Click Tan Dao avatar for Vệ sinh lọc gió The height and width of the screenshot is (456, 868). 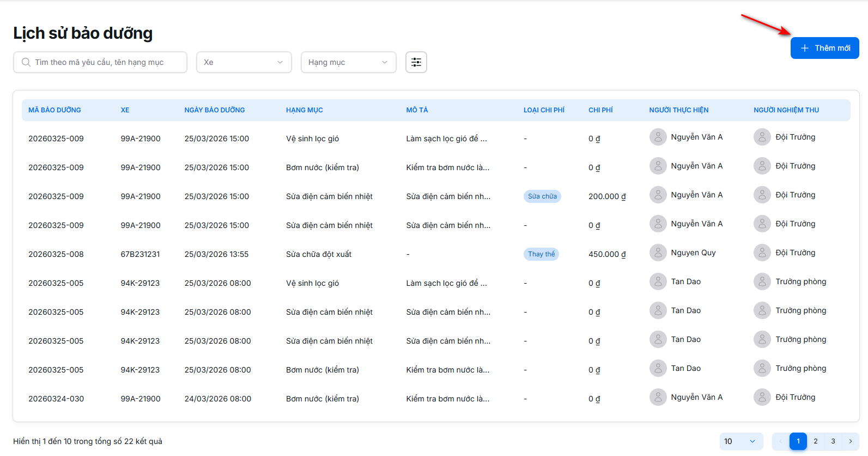pos(658,281)
